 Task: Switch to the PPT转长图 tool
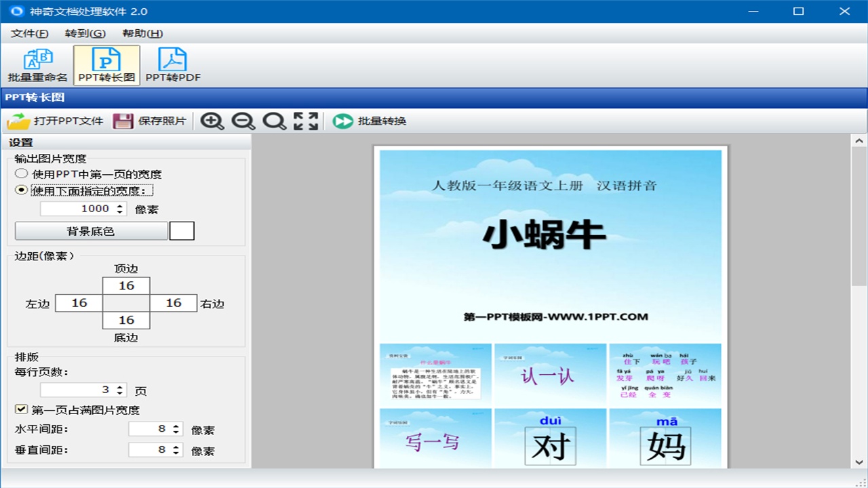(105, 64)
